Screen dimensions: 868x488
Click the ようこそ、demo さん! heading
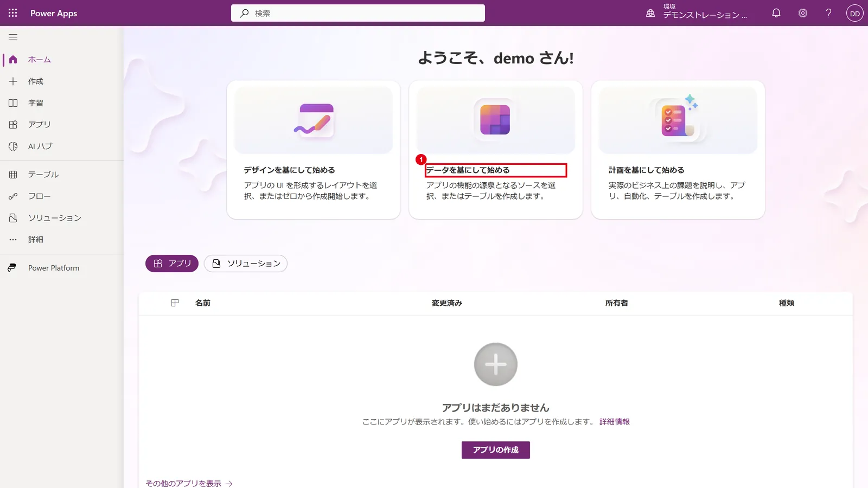496,58
